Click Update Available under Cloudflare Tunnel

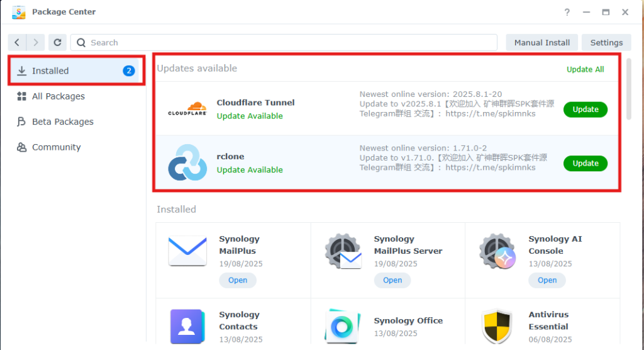(x=250, y=116)
